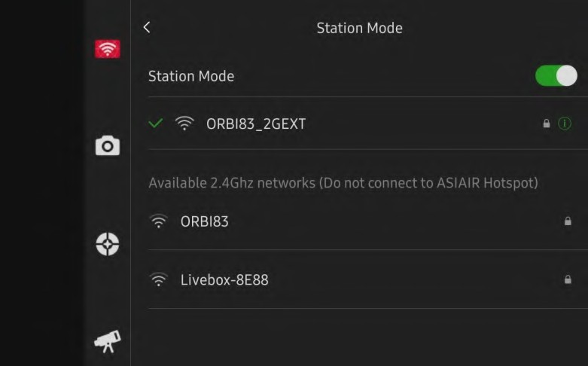Select the connected ORBI83_2GEXT network
Viewport: 588px width, 366px height.
[x=256, y=124]
